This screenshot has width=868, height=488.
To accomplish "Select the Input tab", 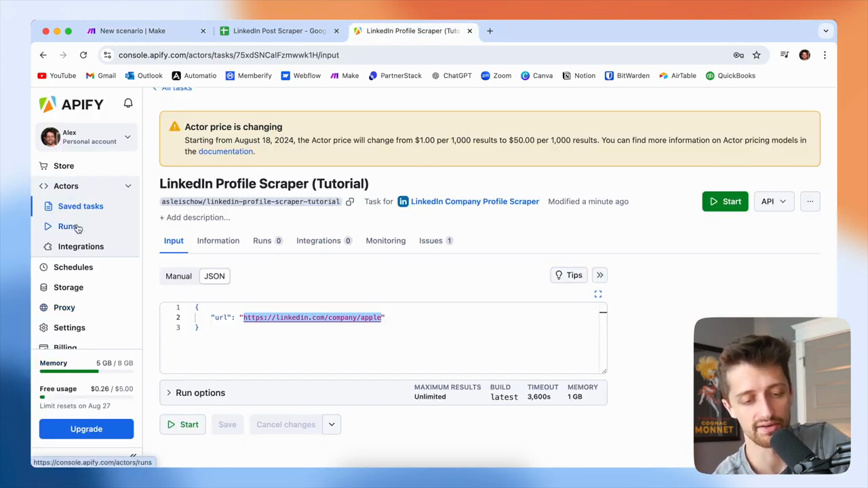I will pyautogui.click(x=174, y=241).
